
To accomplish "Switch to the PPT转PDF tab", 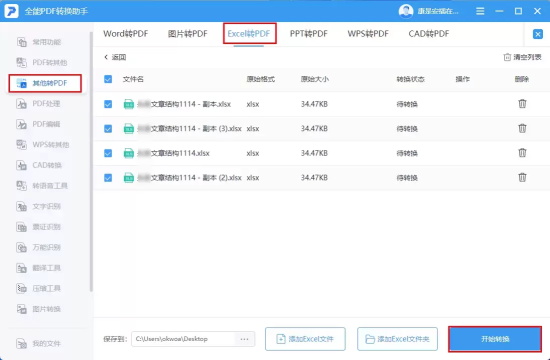I will [309, 34].
